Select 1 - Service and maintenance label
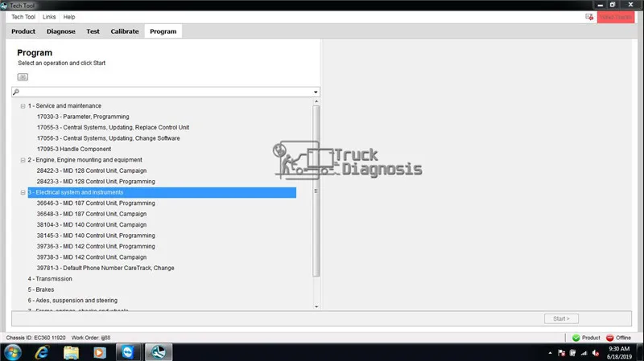This screenshot has height=361, width=644. coord(64,106)
